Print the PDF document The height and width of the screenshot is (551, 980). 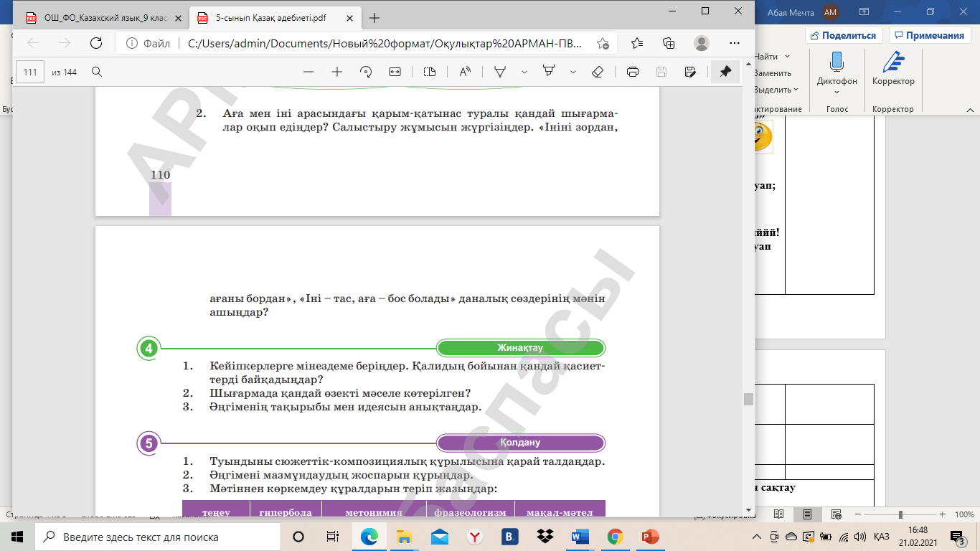pyautogui.click(x=633, y=72)
